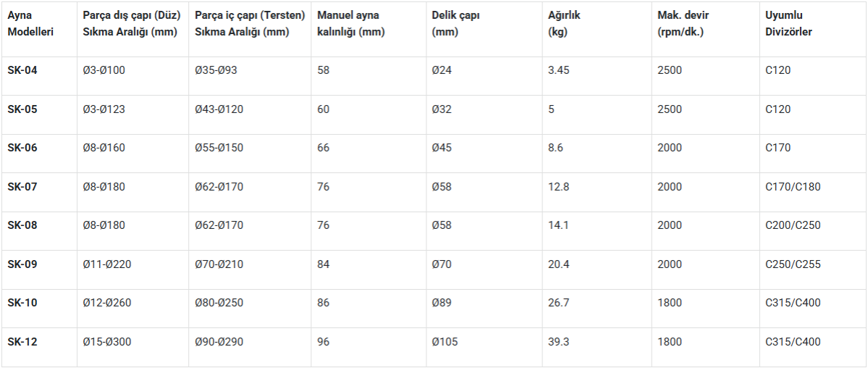Select the Ağırlık (kg) header
The width and height of the screenshot is (868, 368).
click(x=565, y=24)
